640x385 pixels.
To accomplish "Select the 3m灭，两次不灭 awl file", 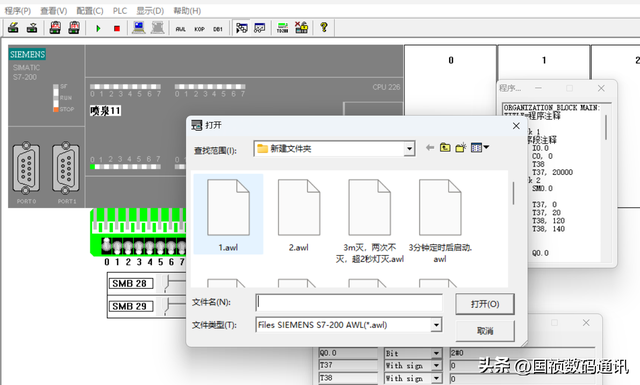I will click(369, 220).
